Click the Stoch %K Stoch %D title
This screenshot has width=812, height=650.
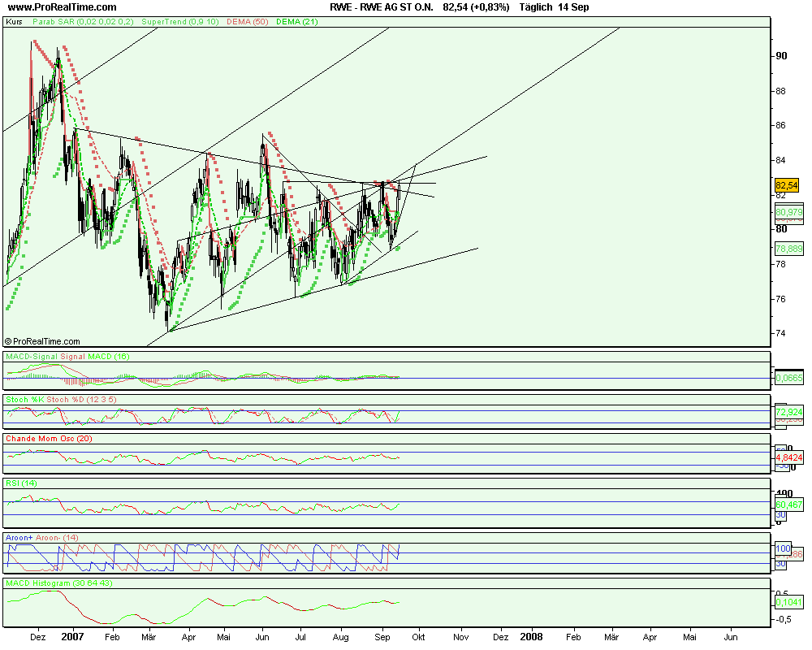click(62, 399)
